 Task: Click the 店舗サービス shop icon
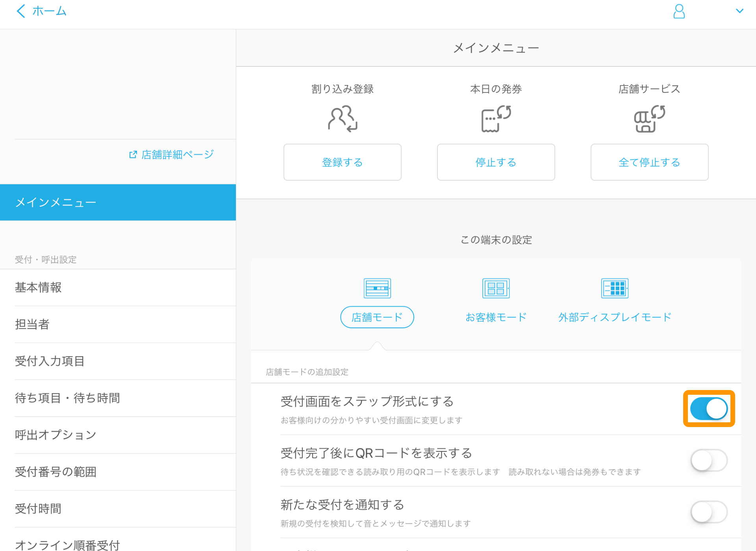pos(650,118)
